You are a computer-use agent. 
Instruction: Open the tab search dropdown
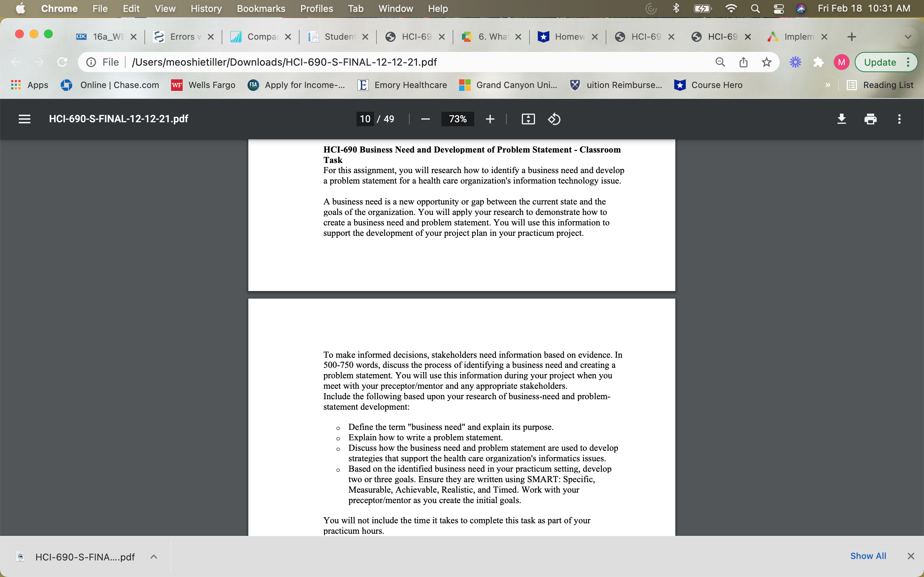[908, 37]
